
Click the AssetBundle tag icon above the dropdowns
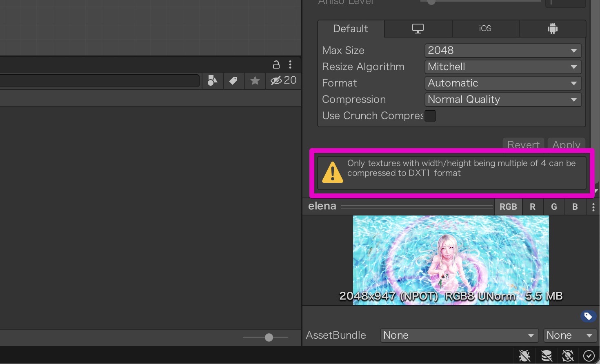point(588,316)
